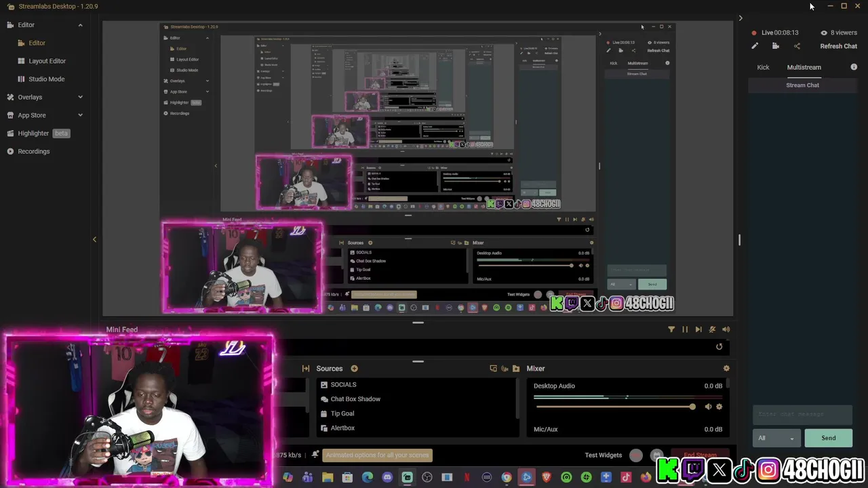Focus the chat message input field
The height and width of the screenshot is (488, 868).
802,414
